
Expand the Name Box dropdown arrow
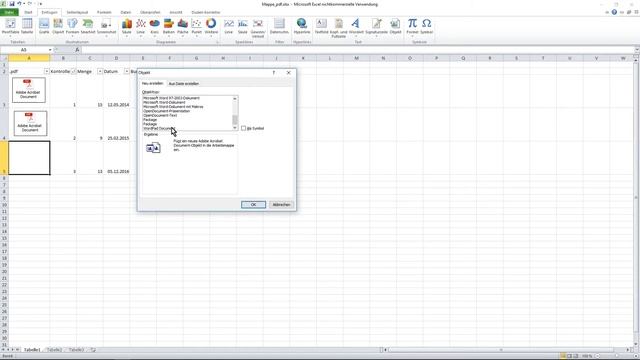[50, 50]
